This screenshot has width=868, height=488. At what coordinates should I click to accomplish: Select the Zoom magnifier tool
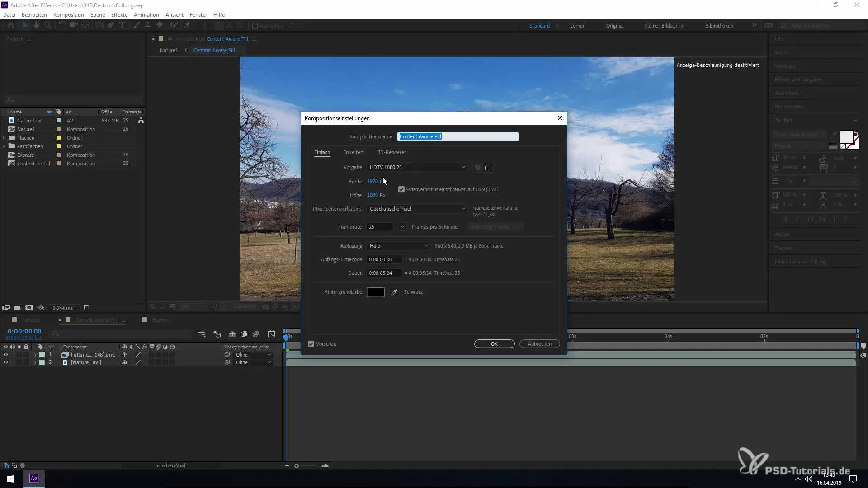click(47, 26)
